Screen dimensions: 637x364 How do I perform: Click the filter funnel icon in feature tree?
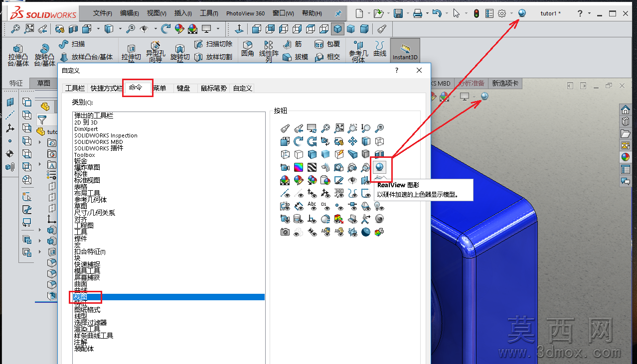tap(42, 120)
